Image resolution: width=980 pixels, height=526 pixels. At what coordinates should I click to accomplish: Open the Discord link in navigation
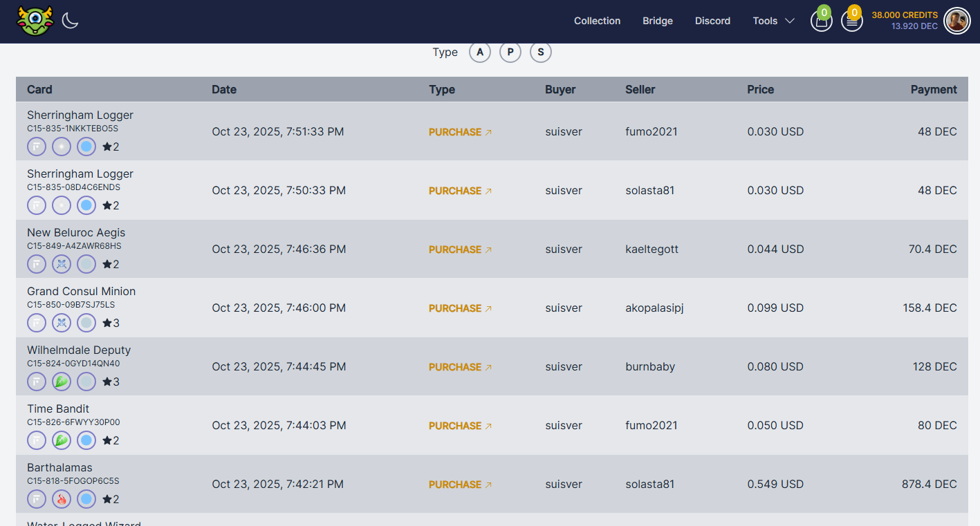coord(712,21)
